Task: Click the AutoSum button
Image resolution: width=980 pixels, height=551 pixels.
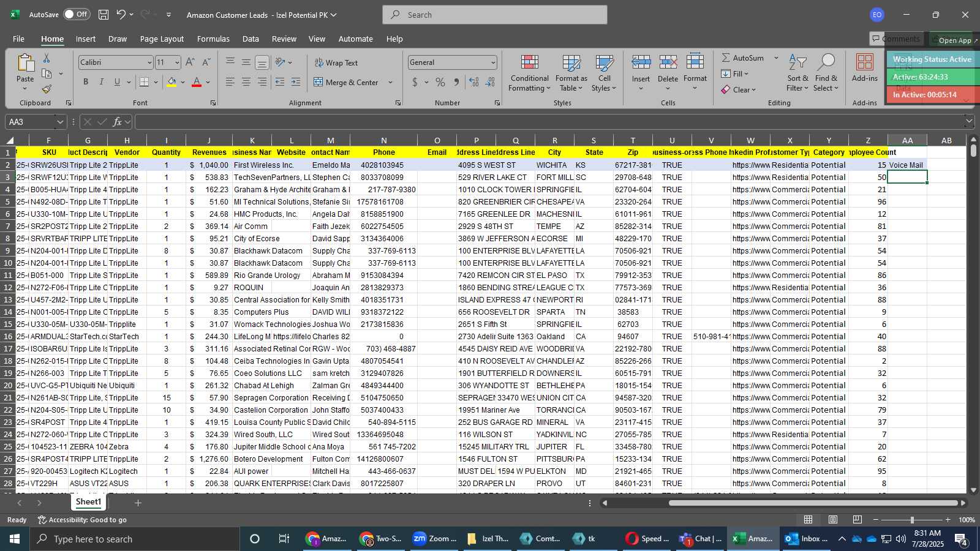Action: click(743, 58)
